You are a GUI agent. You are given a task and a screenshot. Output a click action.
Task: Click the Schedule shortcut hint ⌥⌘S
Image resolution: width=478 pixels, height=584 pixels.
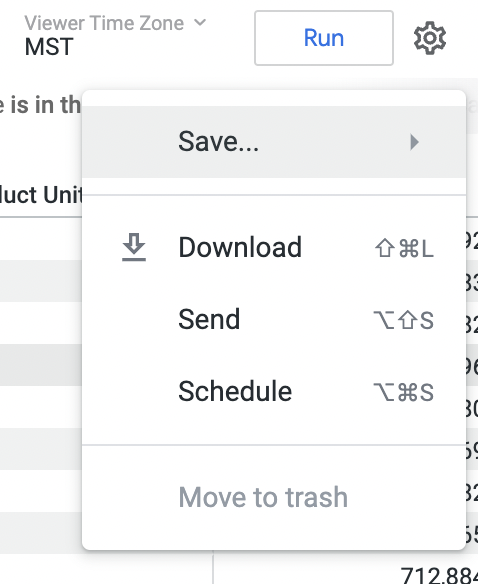click(403, 393)
